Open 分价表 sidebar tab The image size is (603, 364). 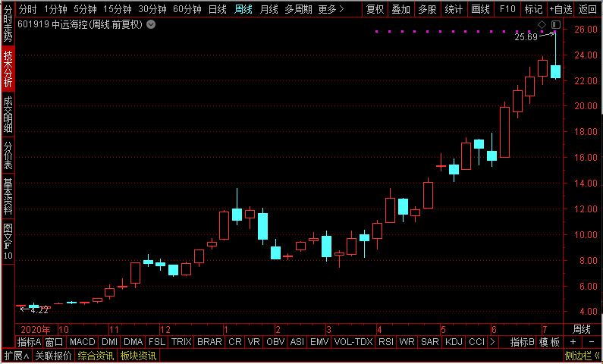8,155
